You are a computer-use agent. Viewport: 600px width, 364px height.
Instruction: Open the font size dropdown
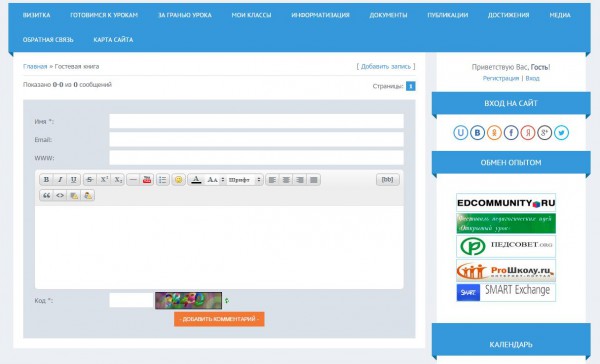(x=215, y=180)
